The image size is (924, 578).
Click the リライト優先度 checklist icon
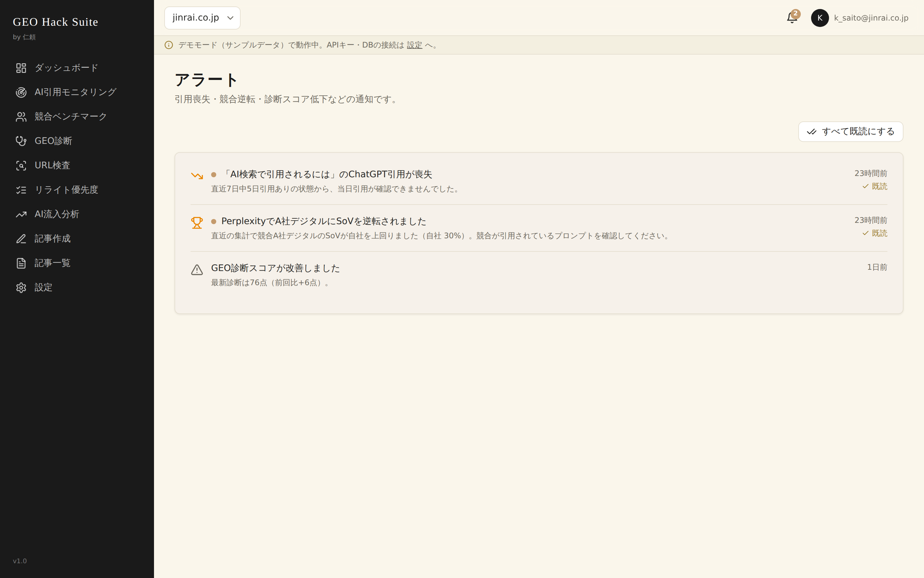coord(21,190)
